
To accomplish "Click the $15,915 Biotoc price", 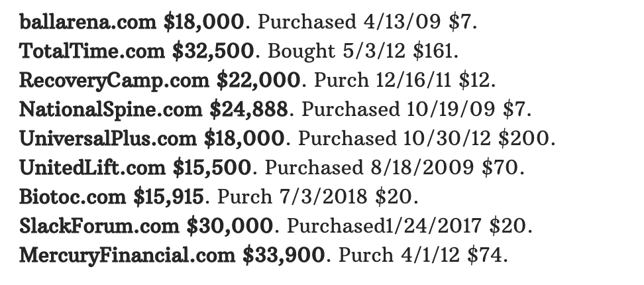I will (x=168, y=197).
